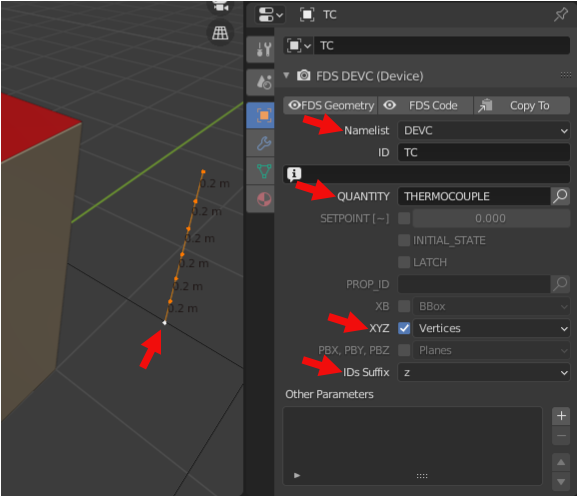This screenshot has height=496, width=577.
Task: Add a parameter with the plus button
Action: 561,416
